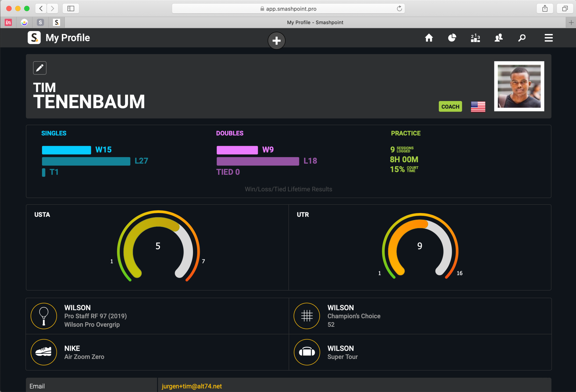Screen dimensions: 576x392
Task: Open the pie chart statistics icon
Action: [x=452, y=38]
